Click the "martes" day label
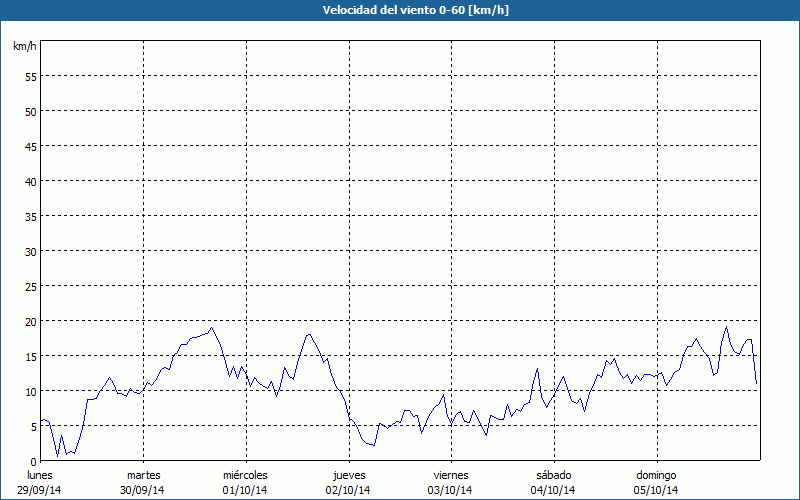This screenshot has width=800, height=500. (144, 474)
